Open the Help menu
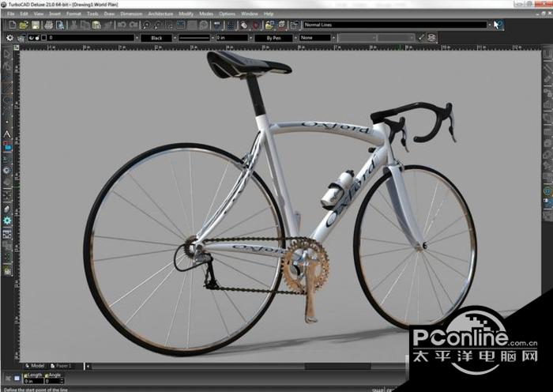 click(x=269, y=13)
